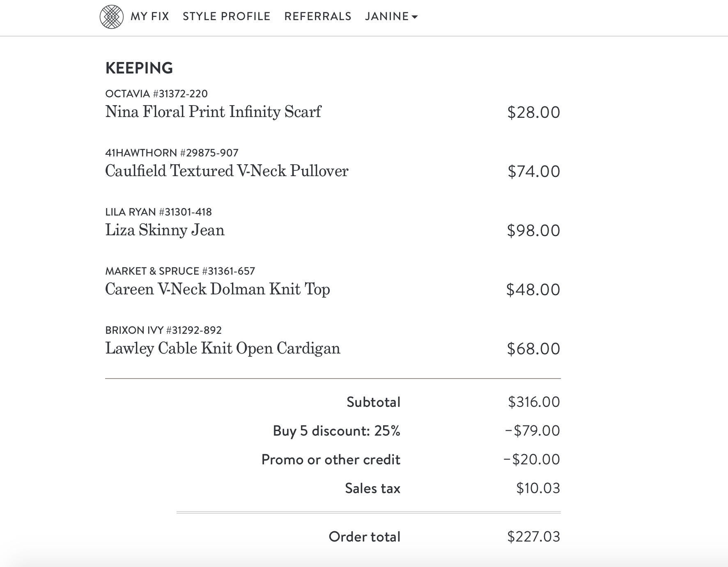Click the LILA RYAN #31301-418 label
This screenshot has width=728, height=567.
coord(158,212)
